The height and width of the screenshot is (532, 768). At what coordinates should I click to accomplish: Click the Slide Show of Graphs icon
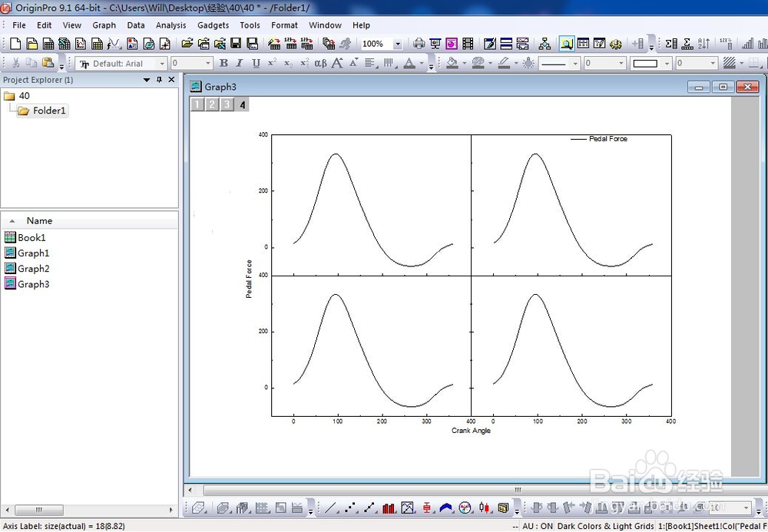point(435,44)
